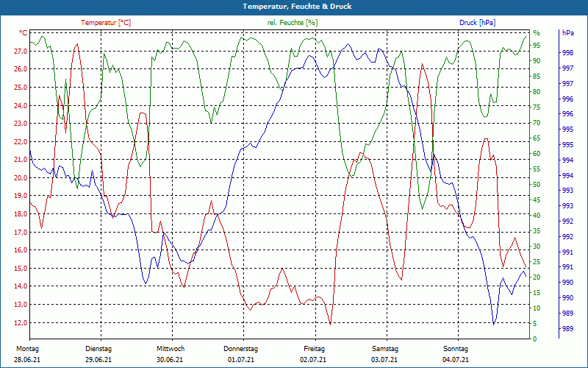588x368 pixels.
Task: Select the blue "Druck [hPa]" legend label
Action: click(x=477, y=23)
